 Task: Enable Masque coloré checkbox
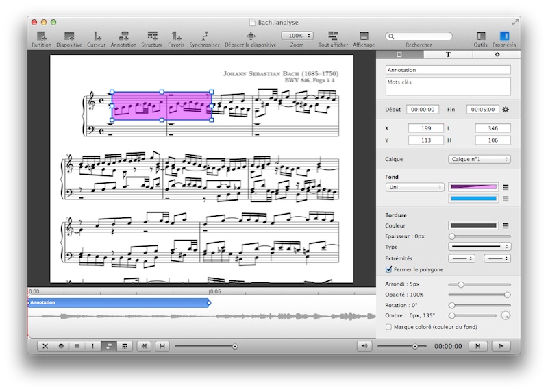pos(388,327)
